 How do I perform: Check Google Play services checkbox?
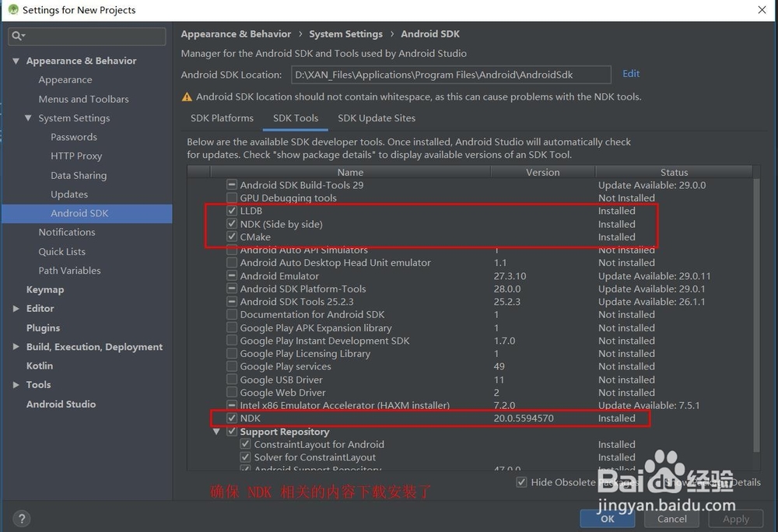click(x=231, y=366)
